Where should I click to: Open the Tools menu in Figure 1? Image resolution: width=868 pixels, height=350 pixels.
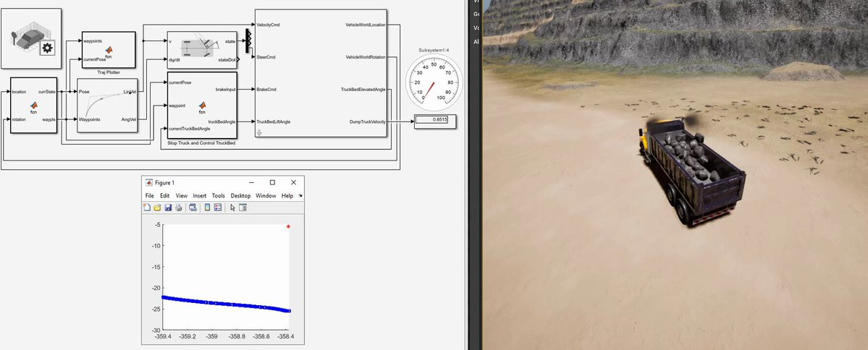[218, 196]
